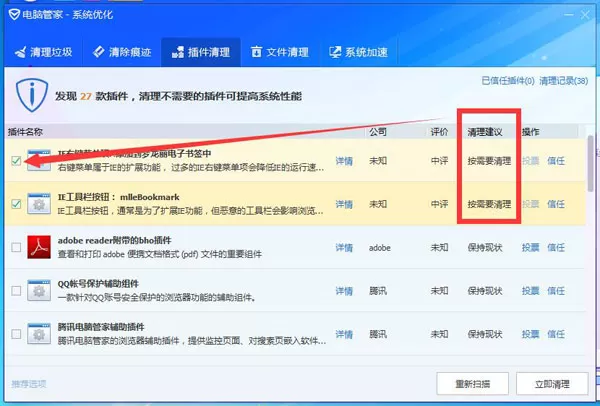Click 中评 in the mlleBookmark row

439,204
